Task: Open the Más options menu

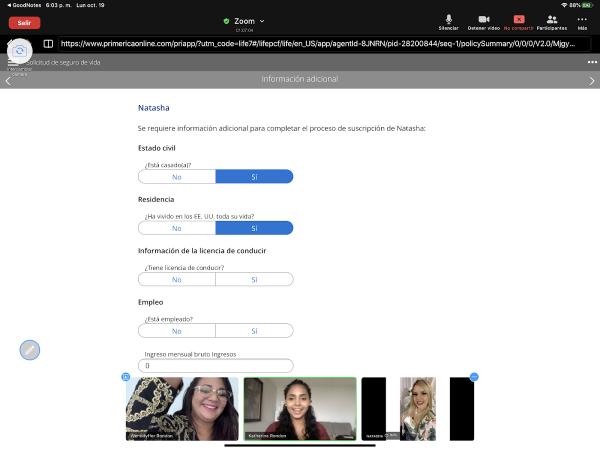Action: click(582, 21)
